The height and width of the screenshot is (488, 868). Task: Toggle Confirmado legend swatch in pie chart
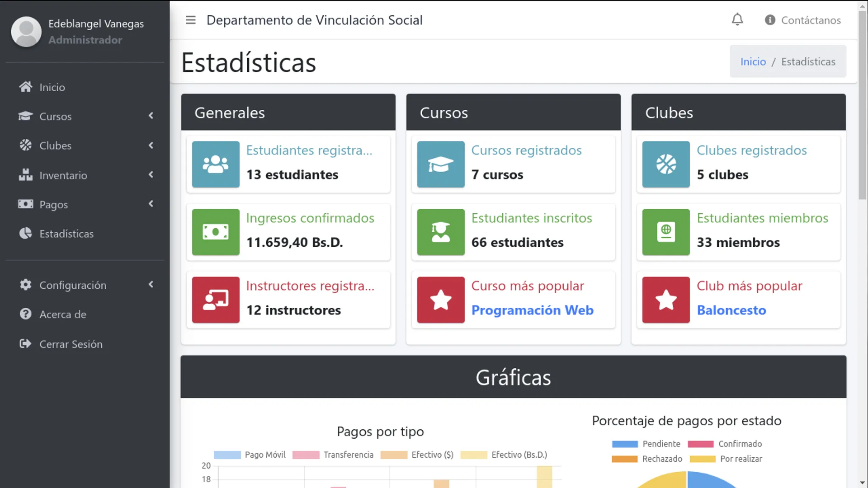click(701, 444)
